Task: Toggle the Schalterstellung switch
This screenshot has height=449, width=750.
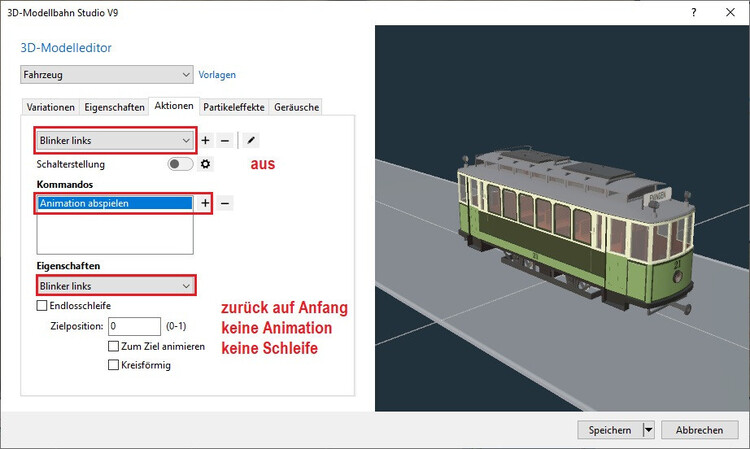Action: point(180,164)
